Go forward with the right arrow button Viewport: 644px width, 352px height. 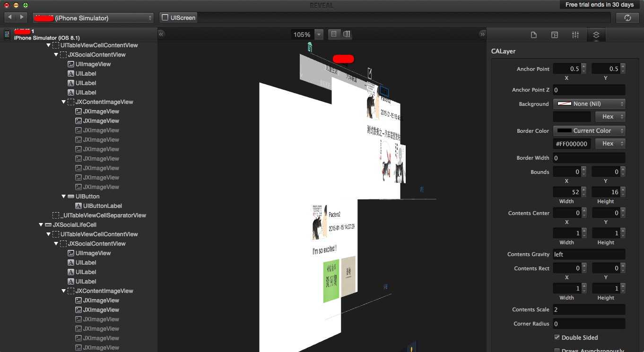pos(22,17)
